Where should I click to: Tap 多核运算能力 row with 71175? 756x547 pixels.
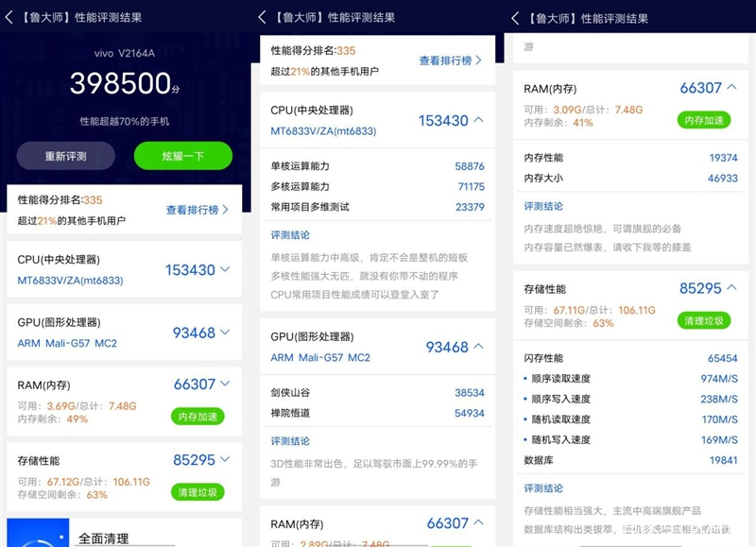click(x=377, y=186)
